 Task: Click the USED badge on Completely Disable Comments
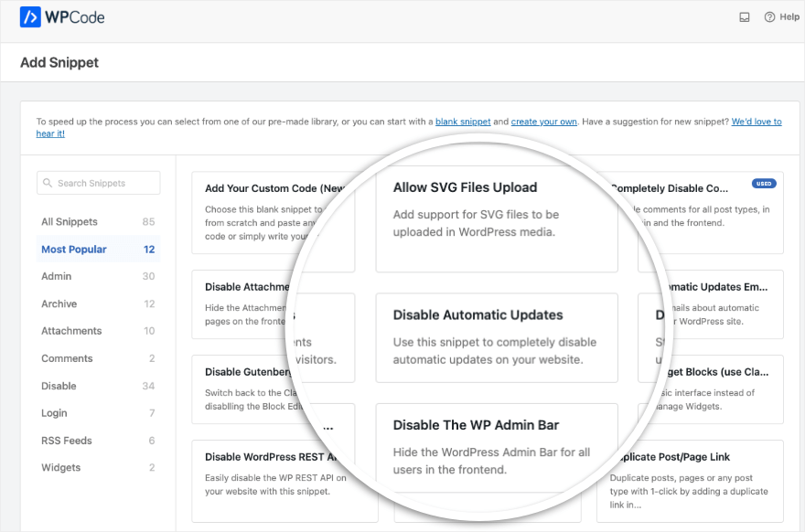764,184
